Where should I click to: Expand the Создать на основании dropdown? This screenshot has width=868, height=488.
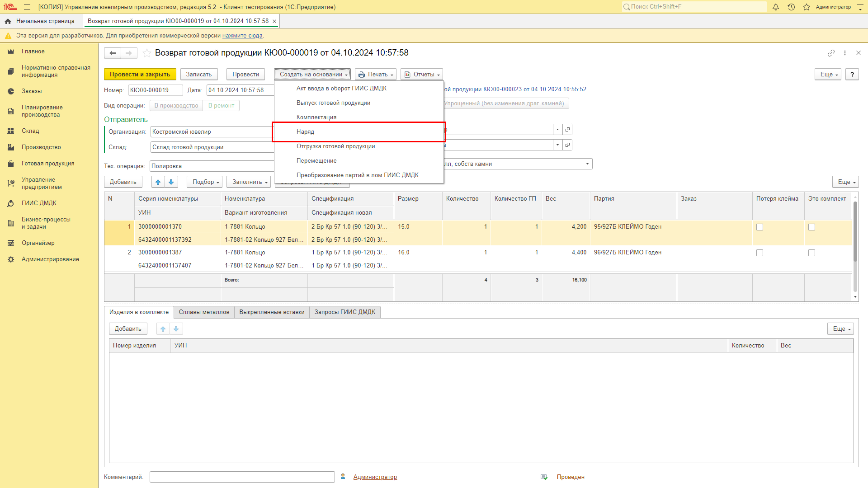(312, 74)
